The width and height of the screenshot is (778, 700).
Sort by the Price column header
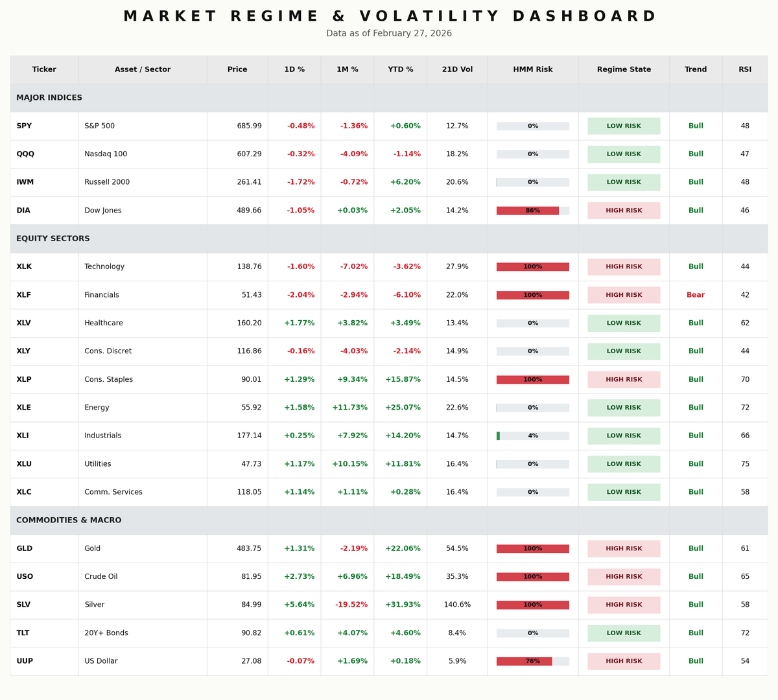(237, 69)
